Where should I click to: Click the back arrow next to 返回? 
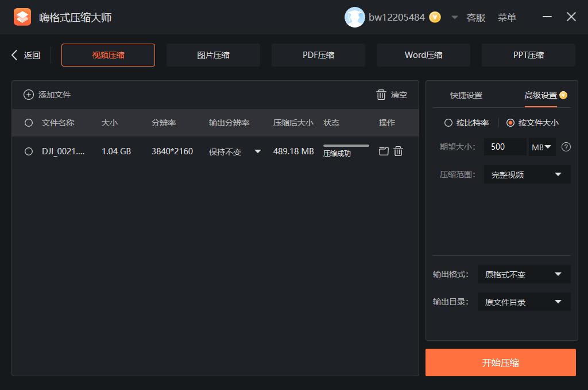point(14,54)
